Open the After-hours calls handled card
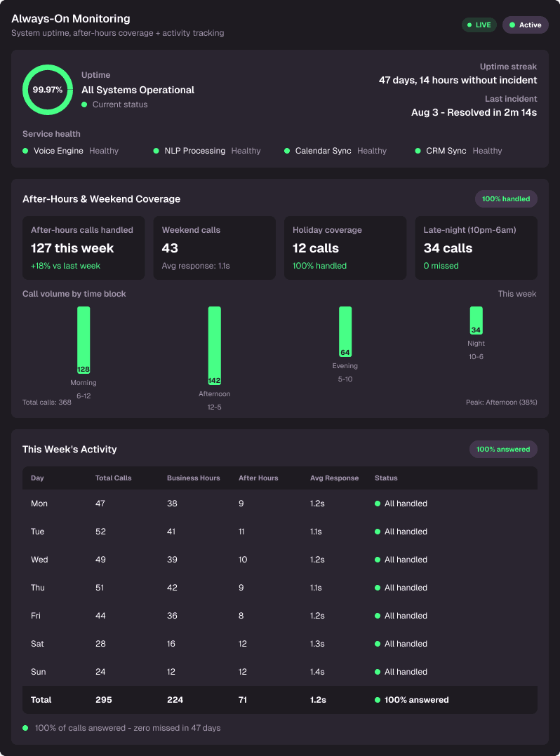 click(84, 248)
